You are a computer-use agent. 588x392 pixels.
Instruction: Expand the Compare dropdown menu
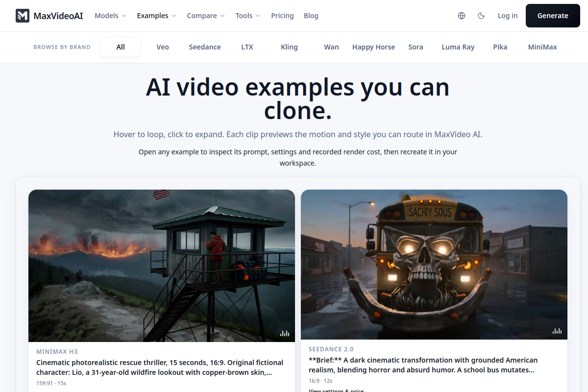coord(206,16)
